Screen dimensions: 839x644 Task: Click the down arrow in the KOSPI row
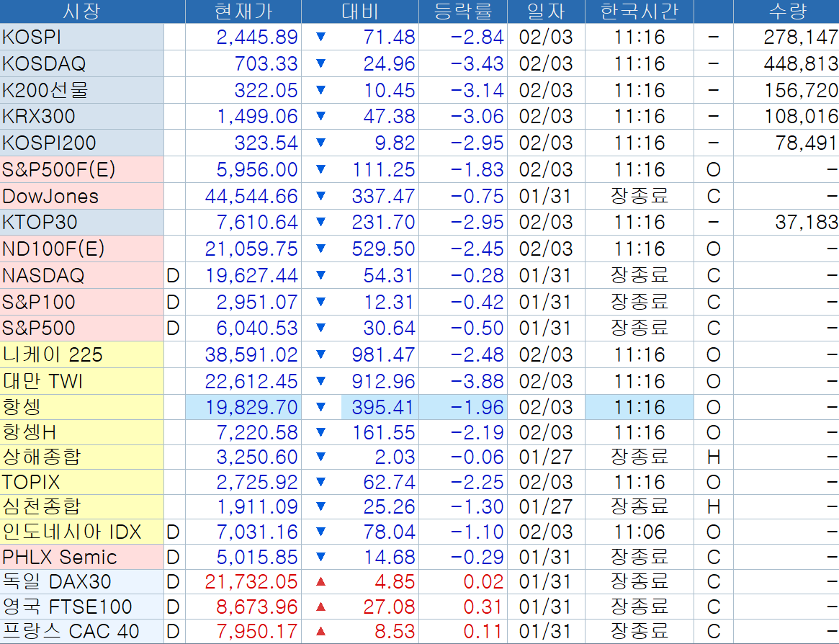(320, 37)
